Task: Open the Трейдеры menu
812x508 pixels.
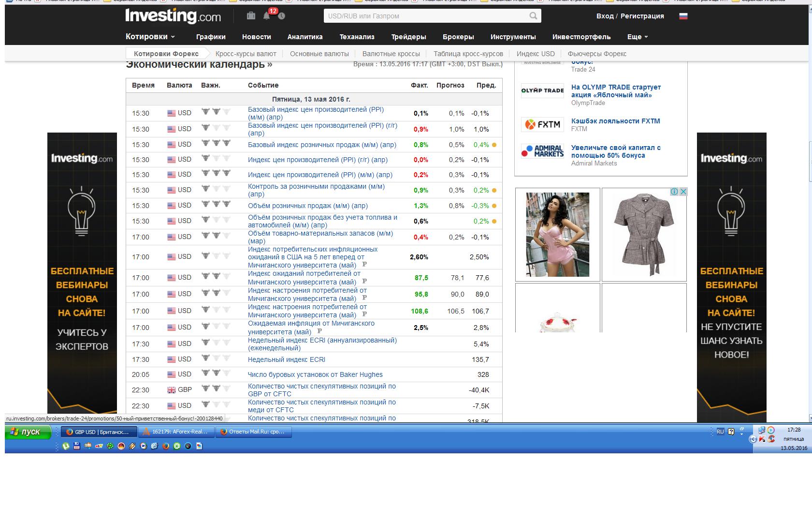Action: (409, 37)
